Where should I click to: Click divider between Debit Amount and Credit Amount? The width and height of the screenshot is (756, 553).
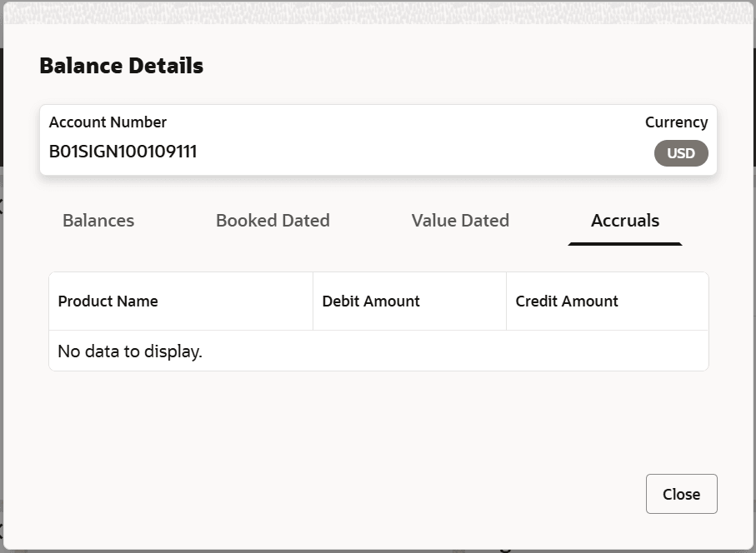pos(506,301)
